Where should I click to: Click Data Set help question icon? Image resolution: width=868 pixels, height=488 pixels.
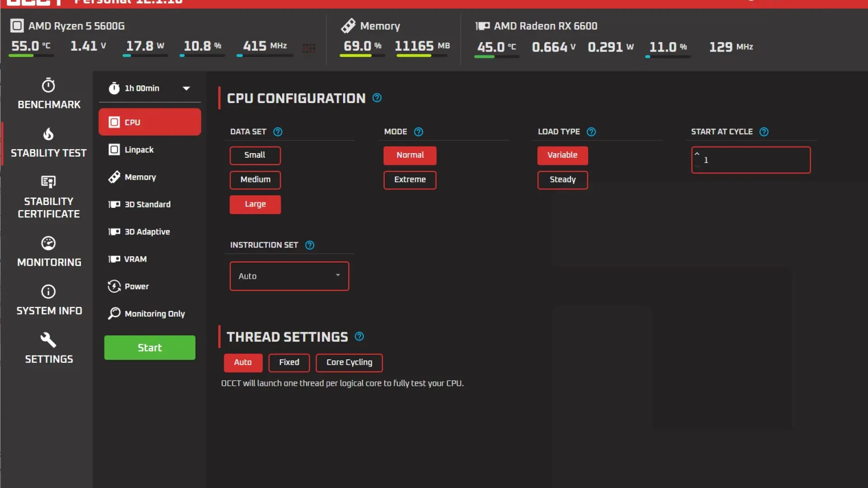pos(278,131)
